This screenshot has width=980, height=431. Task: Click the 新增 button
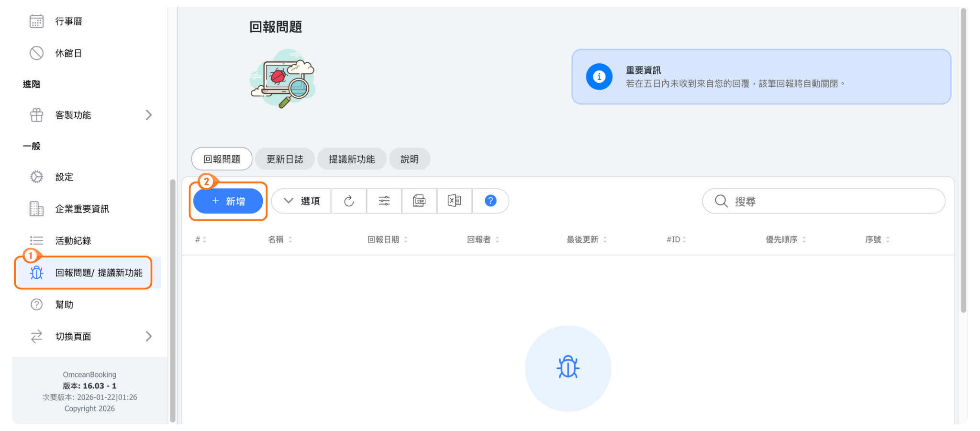[228, 201]
